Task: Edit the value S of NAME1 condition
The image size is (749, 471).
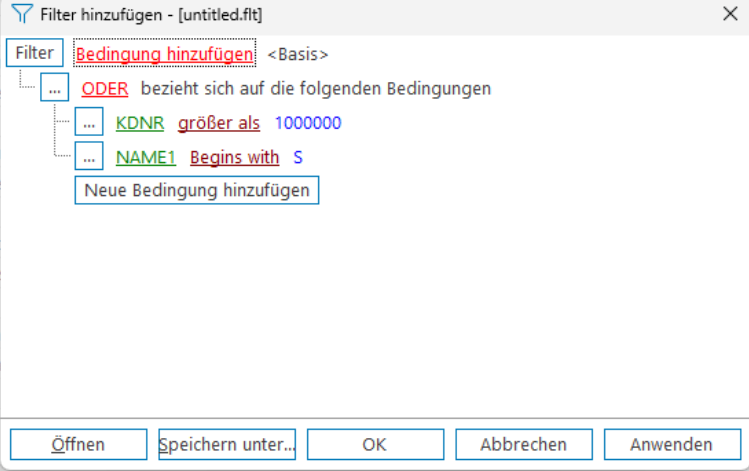Action: [x=298, y=157]
